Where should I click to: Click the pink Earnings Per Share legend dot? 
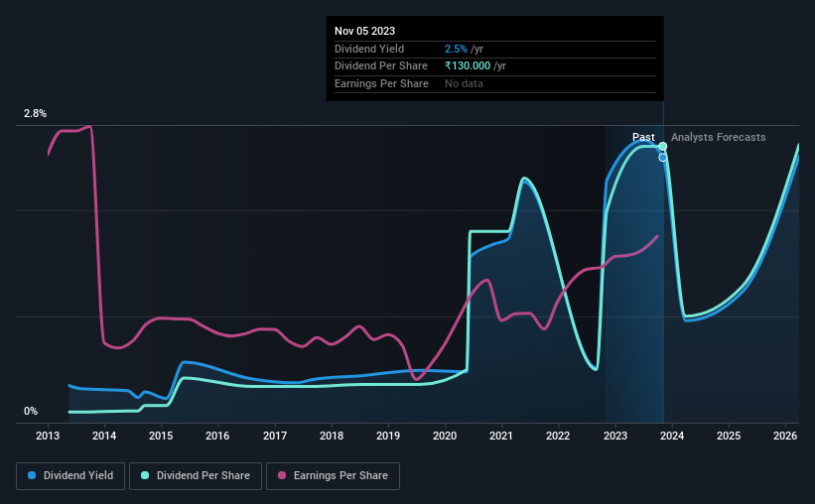(x=282, y=475)
